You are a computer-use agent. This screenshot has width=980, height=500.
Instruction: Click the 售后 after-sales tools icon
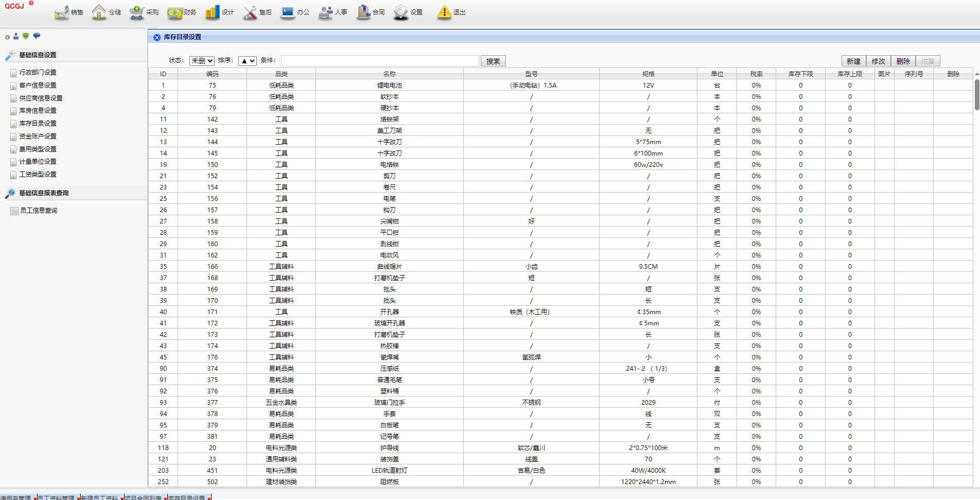250,12
